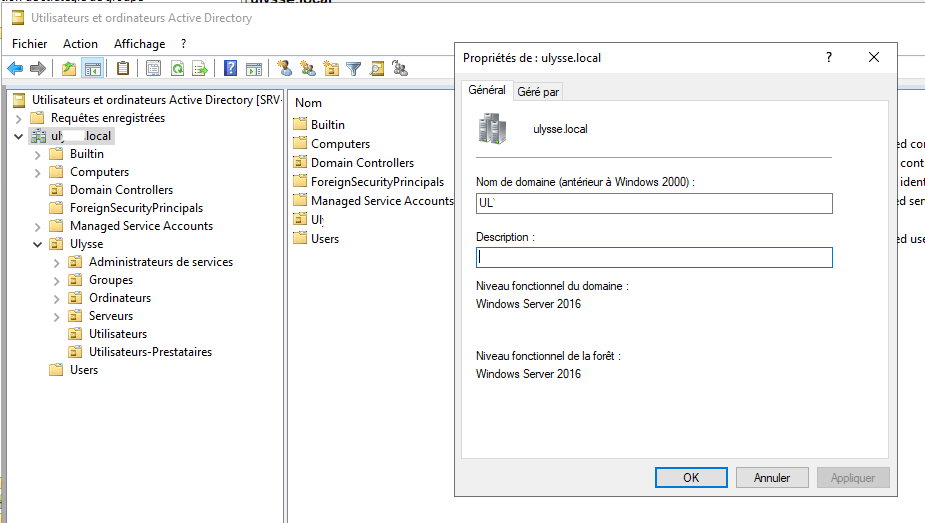Collapse the Ulysse organizational unit
This screenshot has width=925, height=523.
click(37, 244)
